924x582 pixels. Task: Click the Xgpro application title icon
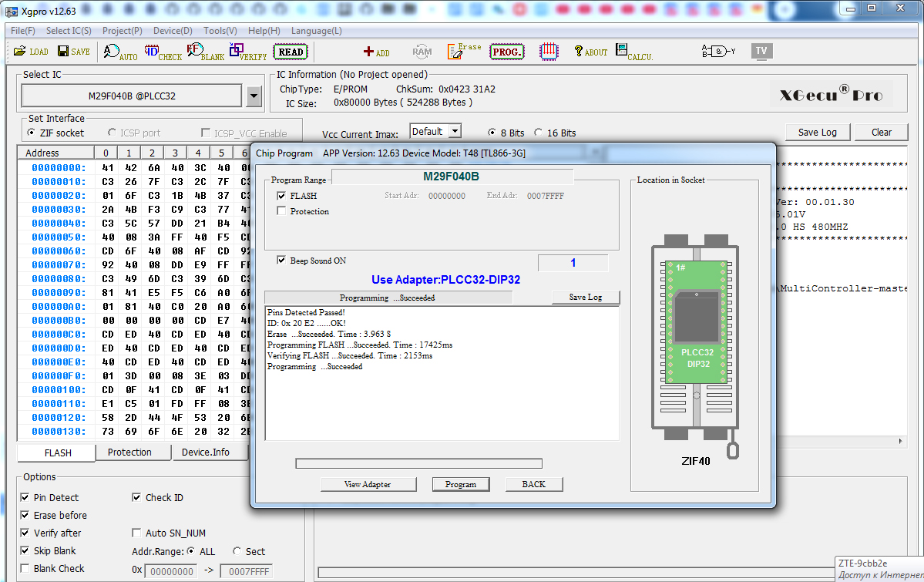12,12
